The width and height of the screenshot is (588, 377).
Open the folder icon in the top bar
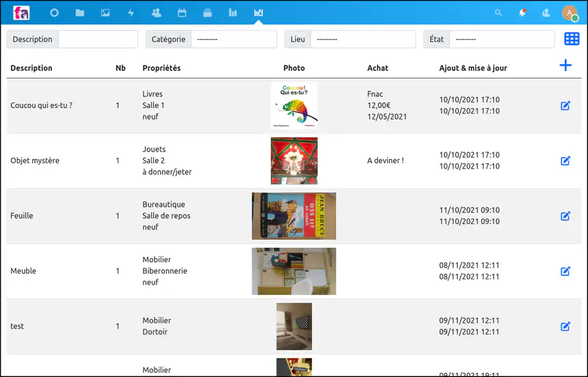click(x=80, y=13)
